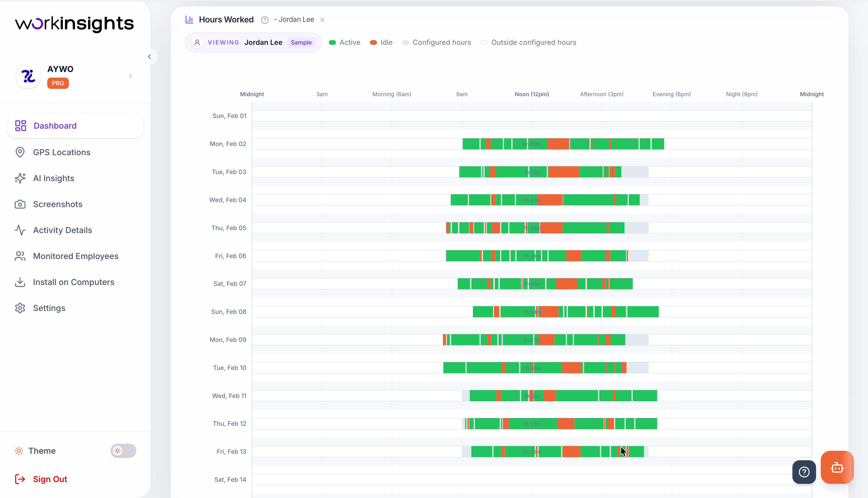This screenshot has height=498, width=868.
Task: Click the AI Insights sparkle icon
Action: [x=20, y=178]
